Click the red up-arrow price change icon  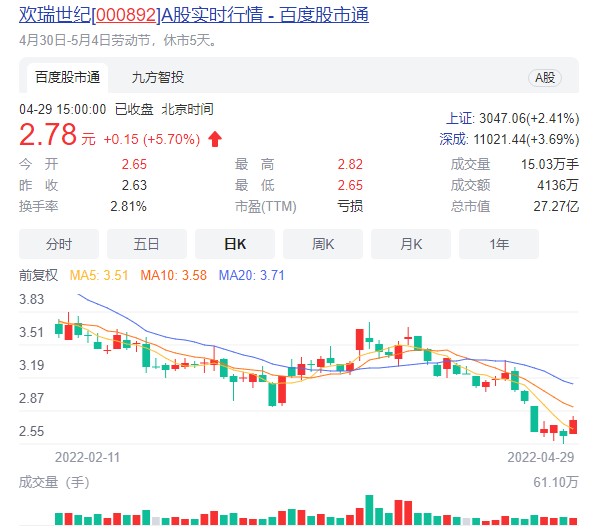click(x=215, y=139)
